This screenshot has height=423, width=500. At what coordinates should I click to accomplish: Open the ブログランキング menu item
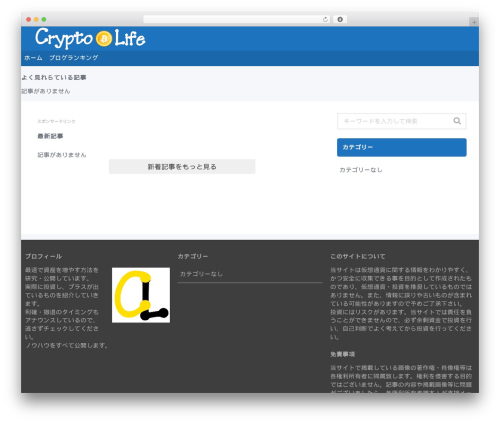click(x=74, y=58)
